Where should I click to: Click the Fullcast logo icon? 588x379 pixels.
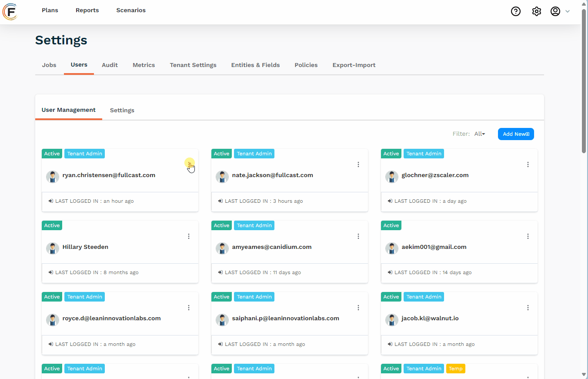click(x=10, y=11)
